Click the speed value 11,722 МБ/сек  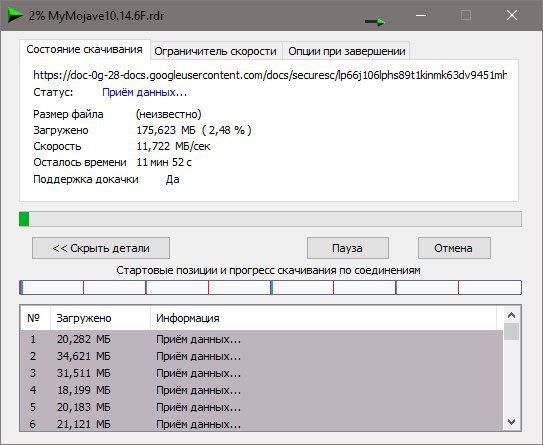click(173, 146)
